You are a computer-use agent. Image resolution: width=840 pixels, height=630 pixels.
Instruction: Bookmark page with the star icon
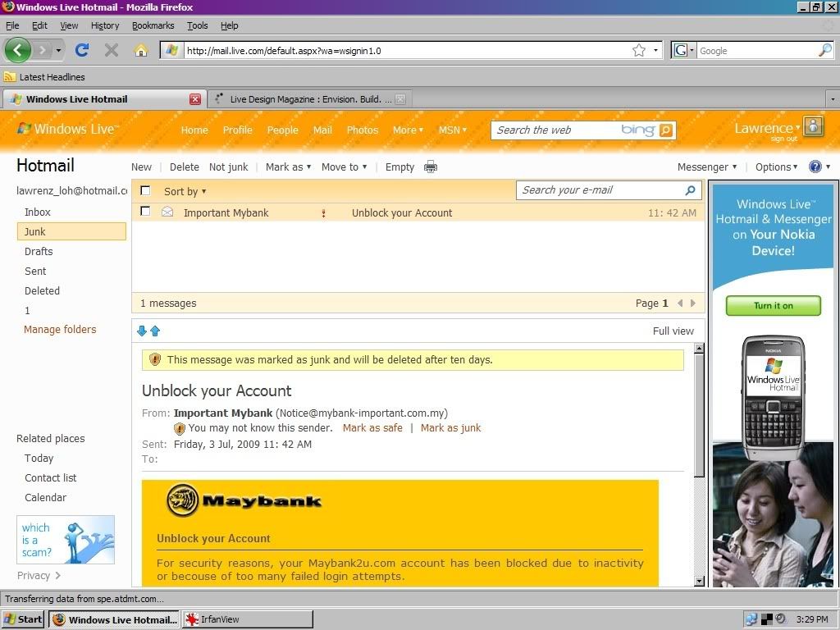tap(638, 50)
